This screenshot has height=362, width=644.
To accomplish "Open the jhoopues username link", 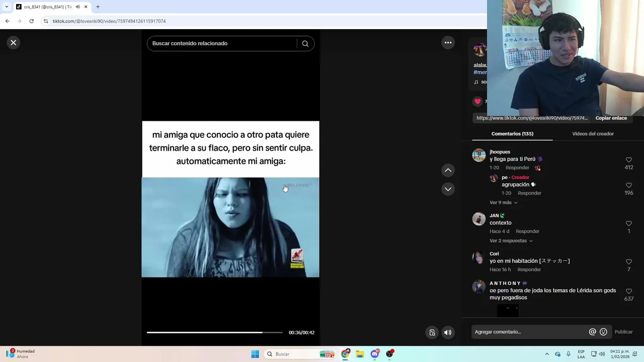I will pyautogui.click(x=500, y=152).
